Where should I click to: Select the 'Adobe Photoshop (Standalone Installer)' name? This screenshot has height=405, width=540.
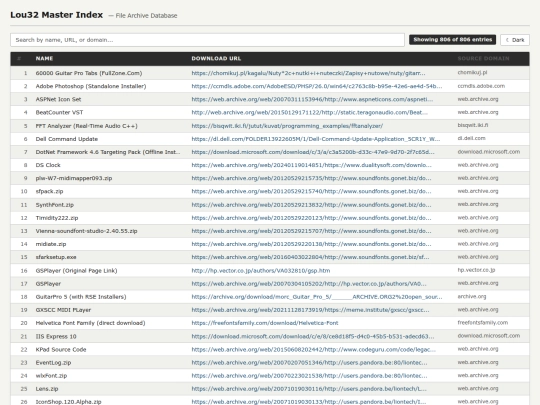pyautogui.click(x=91, y=86)
